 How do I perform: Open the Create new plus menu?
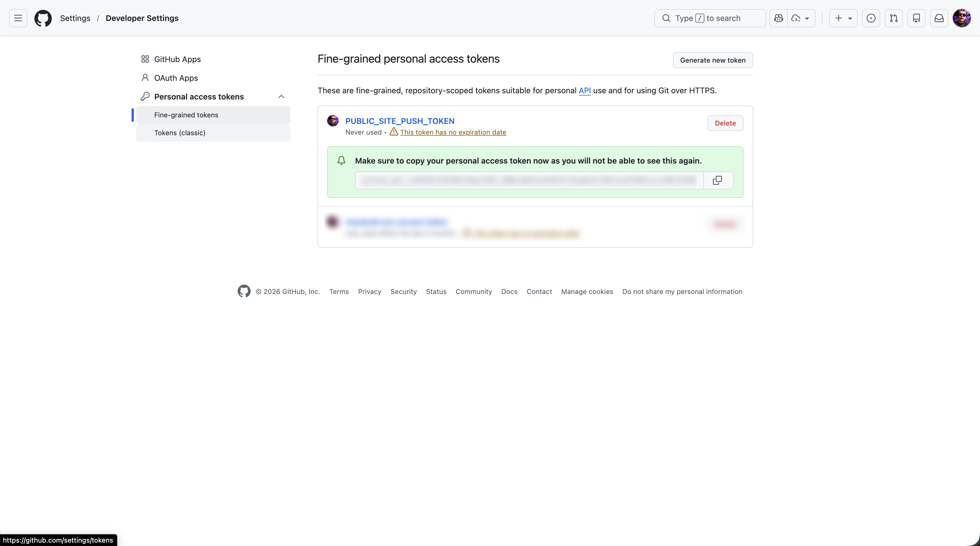[843, 18]
